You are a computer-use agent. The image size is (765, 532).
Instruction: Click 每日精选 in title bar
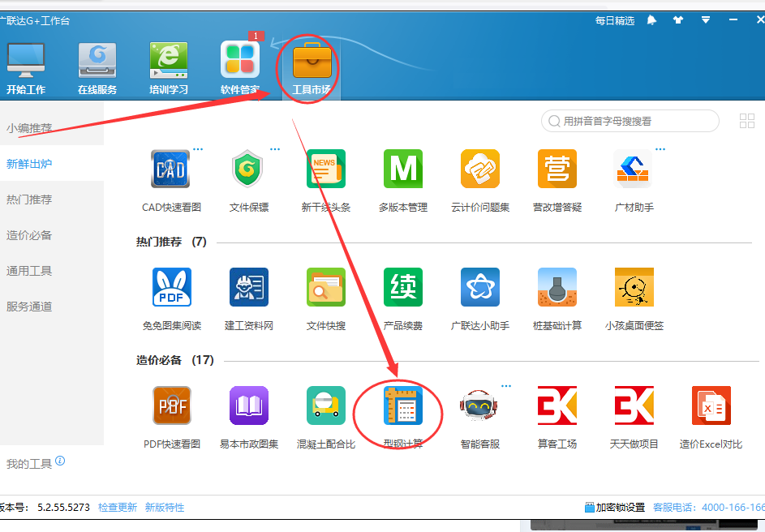(615, 20)
